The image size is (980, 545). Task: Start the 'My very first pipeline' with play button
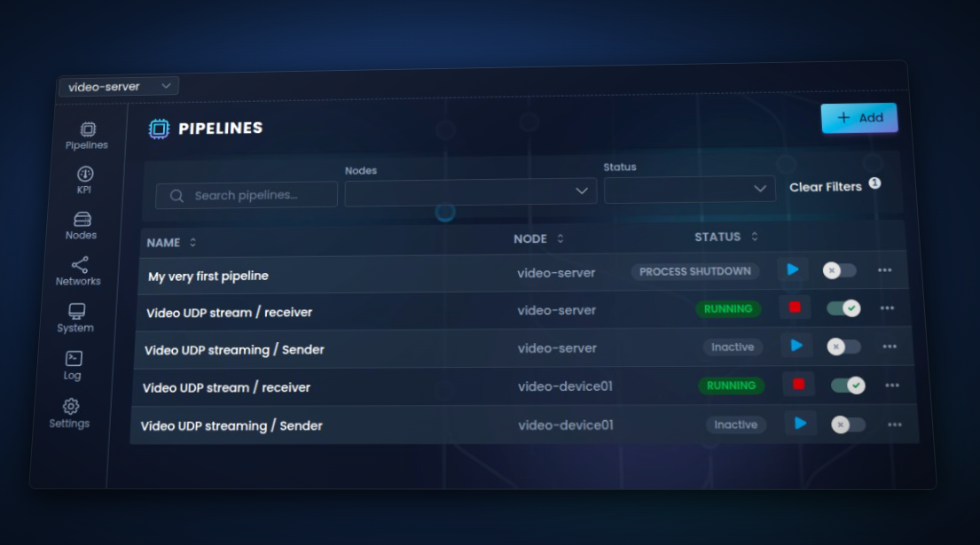(x=793, y=269)
